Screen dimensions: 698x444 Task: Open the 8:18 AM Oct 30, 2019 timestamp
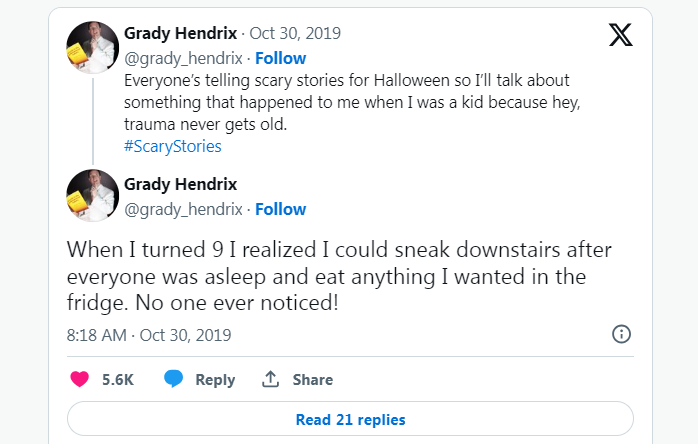coord(149,335)
